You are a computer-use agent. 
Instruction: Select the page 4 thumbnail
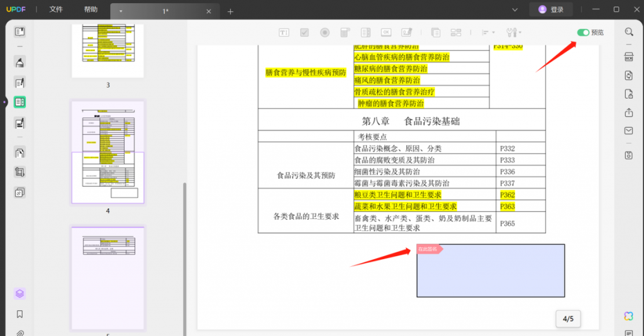[108, 152]
